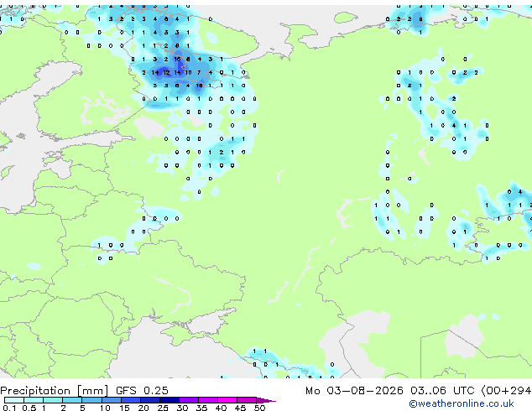Click the 20–25 mm legend swatch
The image size is (532, 411).
[x=149, y=400]
